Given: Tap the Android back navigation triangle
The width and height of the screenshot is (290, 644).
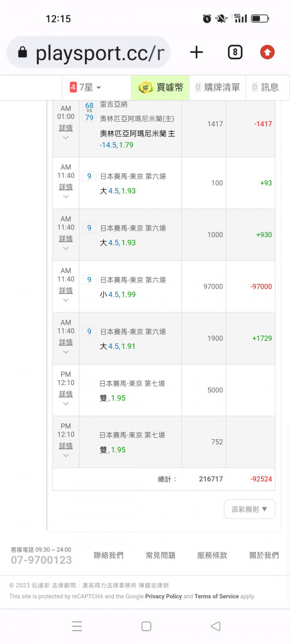Looking at the screenshot, I should pos(215,626).
